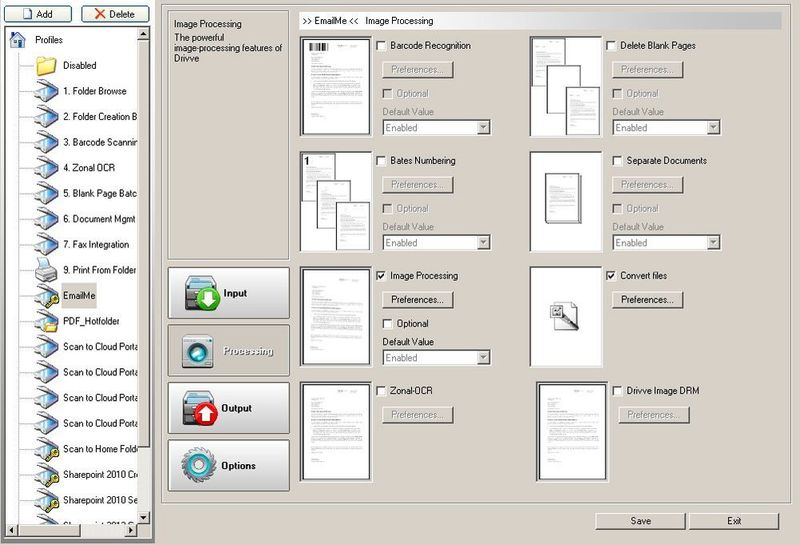Select the 5. Blank Page Batch profile

click(99, 193)
